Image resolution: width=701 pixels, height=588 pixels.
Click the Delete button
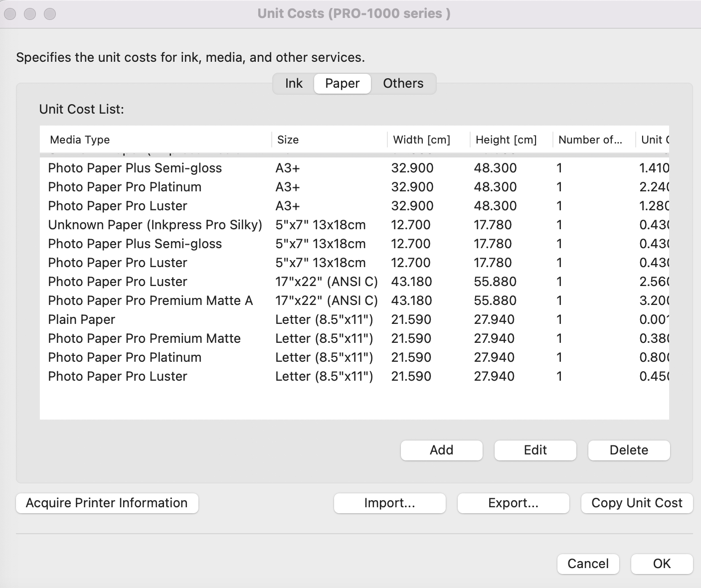coord(628,450)
